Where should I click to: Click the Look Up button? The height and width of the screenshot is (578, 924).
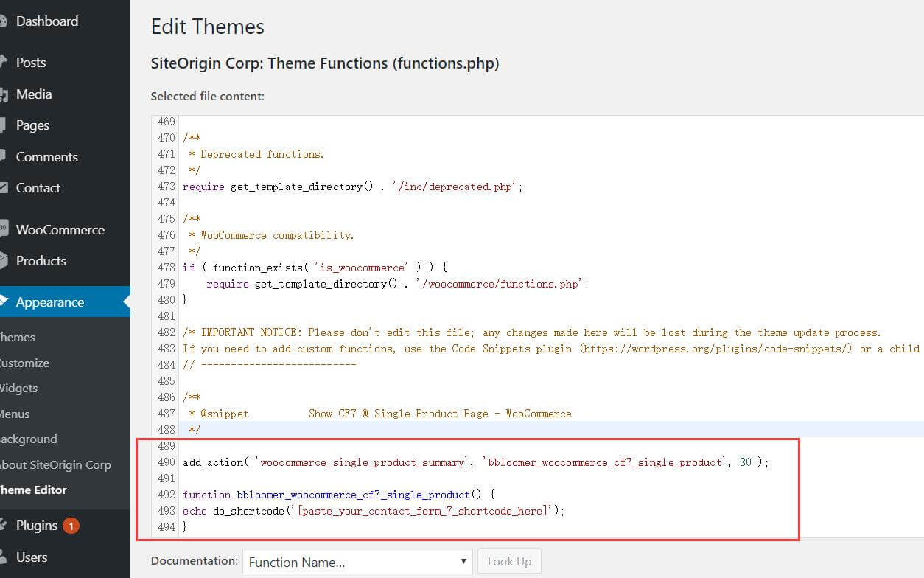509,562
